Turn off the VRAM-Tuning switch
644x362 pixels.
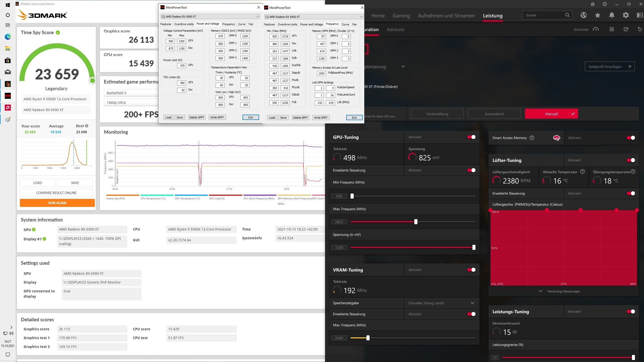point(471,270)
